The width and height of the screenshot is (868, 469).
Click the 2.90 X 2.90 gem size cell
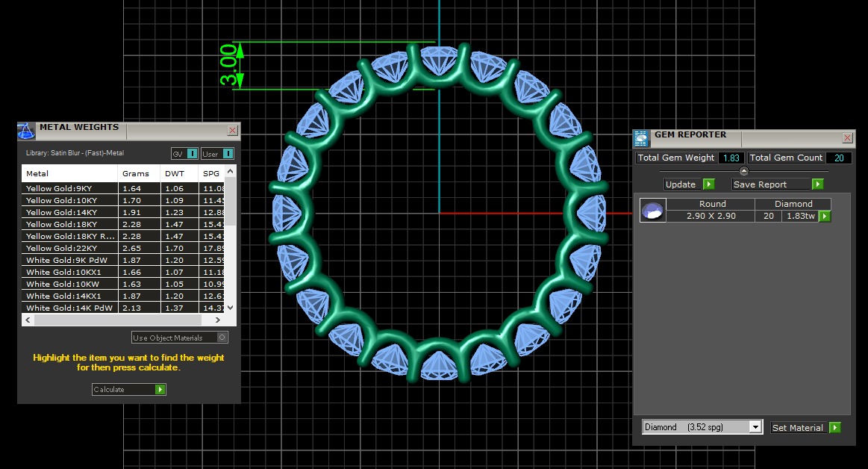(711, 216)
